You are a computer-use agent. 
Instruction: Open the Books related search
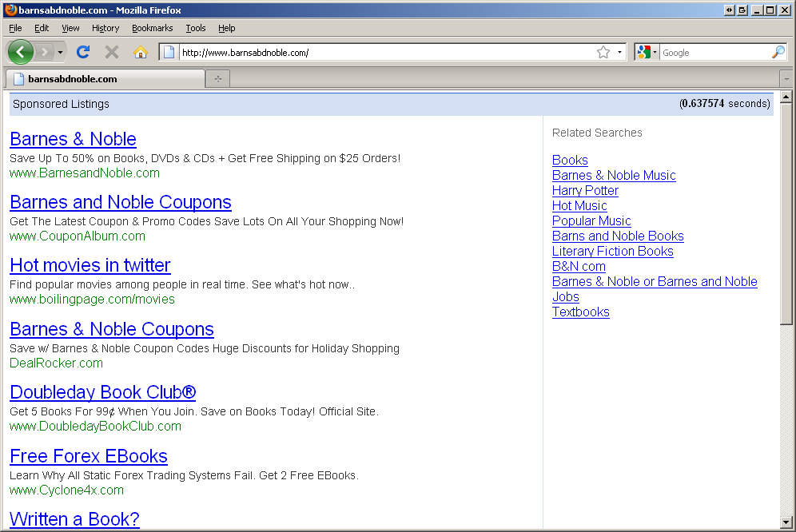click(x=570, y=160)
